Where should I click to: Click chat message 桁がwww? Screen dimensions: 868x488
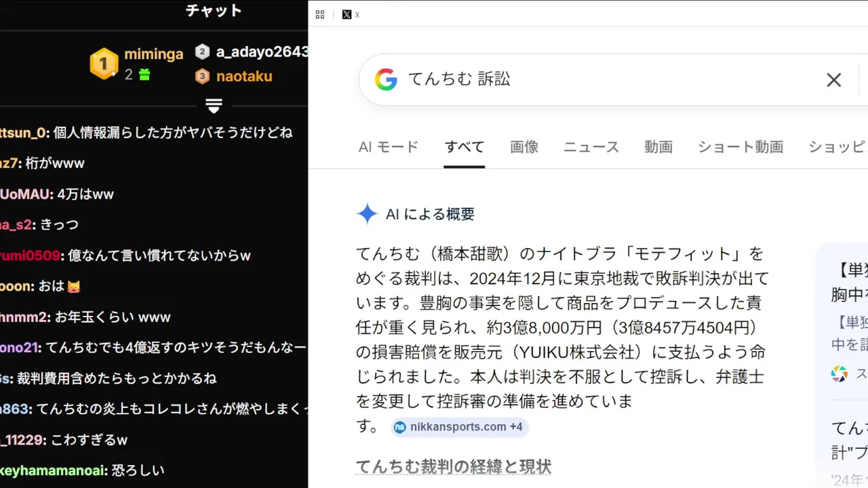click(55, 163)
